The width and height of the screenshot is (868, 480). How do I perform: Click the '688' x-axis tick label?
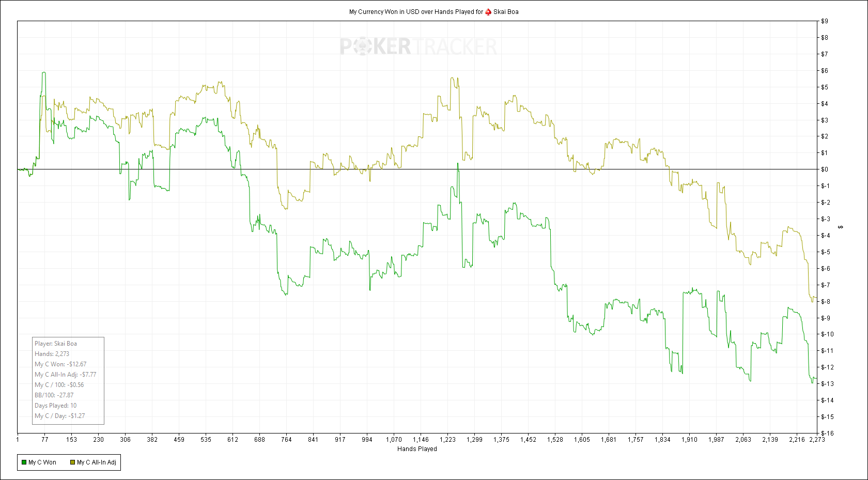point(259,440)
